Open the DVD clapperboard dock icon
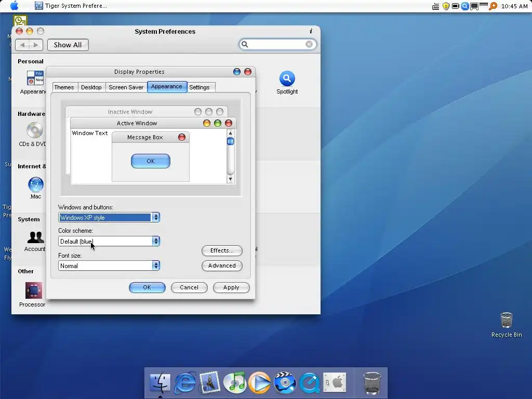Image resolution: width=532 pixels, height=399 pixels. 285,383
